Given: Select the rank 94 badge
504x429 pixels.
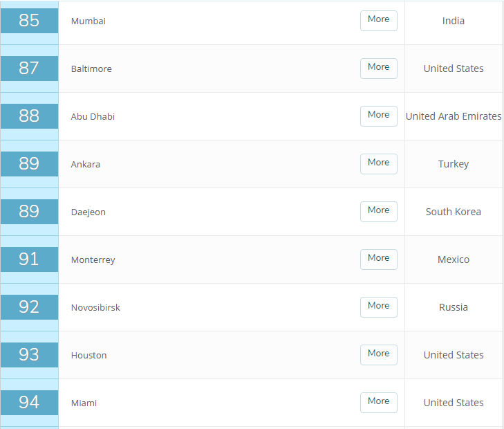Looking at the screenshot, I should (29, 403).
